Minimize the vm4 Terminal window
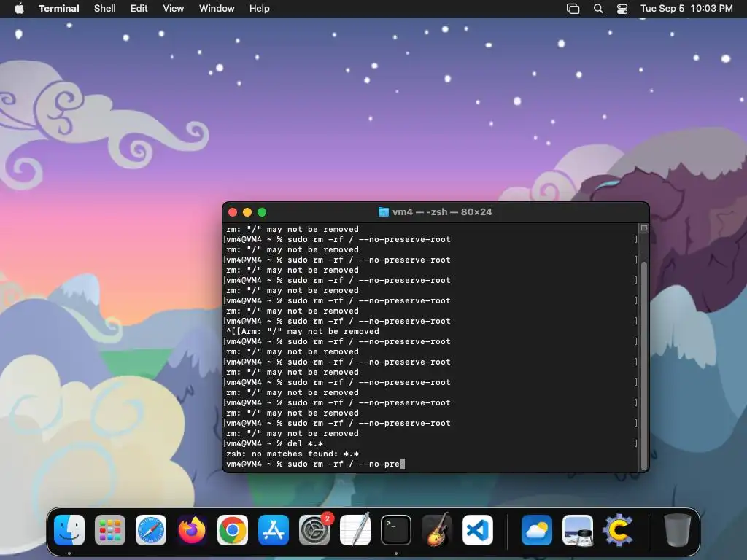The width and height of the screenshot is (747, 560). 247,212
